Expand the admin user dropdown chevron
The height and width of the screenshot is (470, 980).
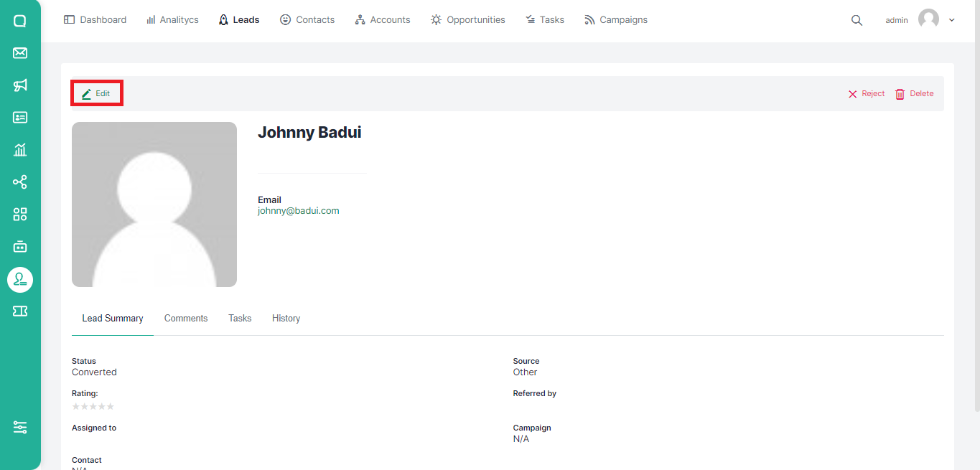pyautogui.click(x=952, y=20)
